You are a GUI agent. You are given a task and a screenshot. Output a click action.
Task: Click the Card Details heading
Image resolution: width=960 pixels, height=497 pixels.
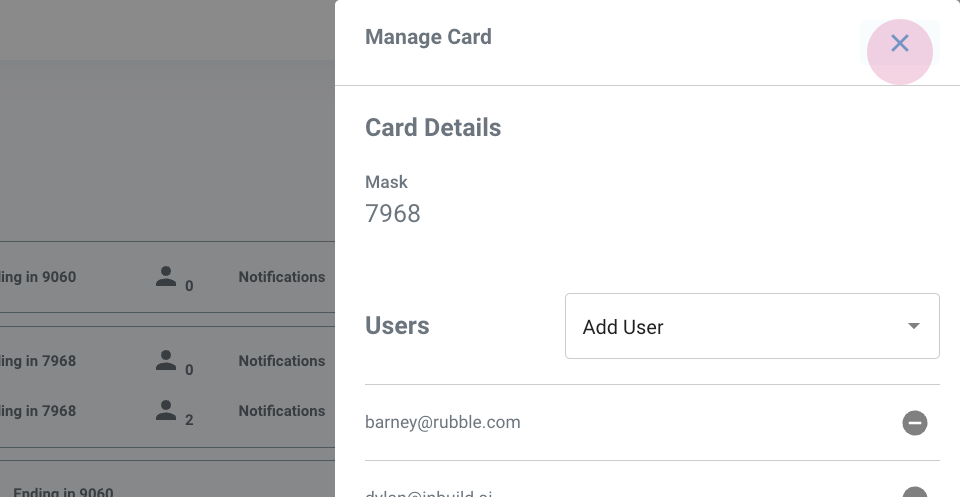433,128
